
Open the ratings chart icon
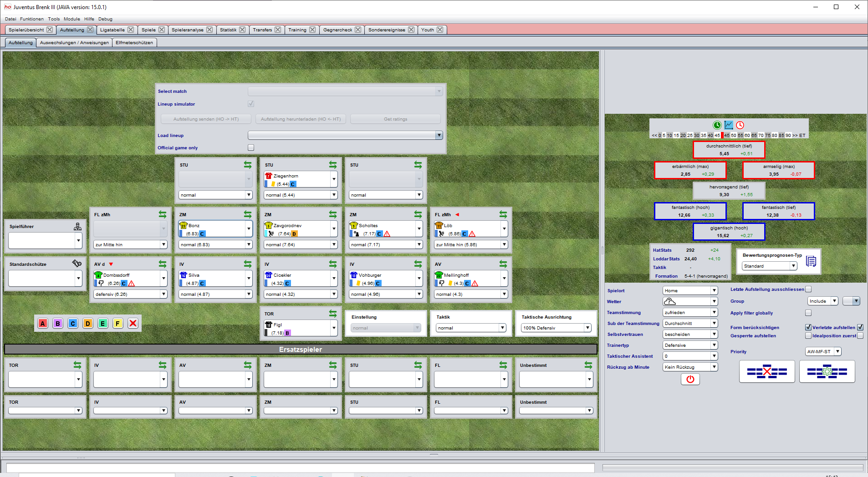tap(729, 125)
